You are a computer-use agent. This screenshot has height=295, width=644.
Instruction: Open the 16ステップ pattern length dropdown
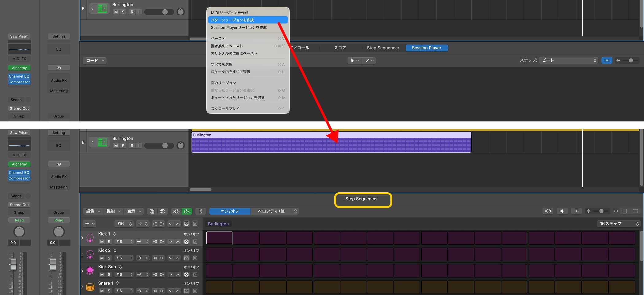(619, 224)
